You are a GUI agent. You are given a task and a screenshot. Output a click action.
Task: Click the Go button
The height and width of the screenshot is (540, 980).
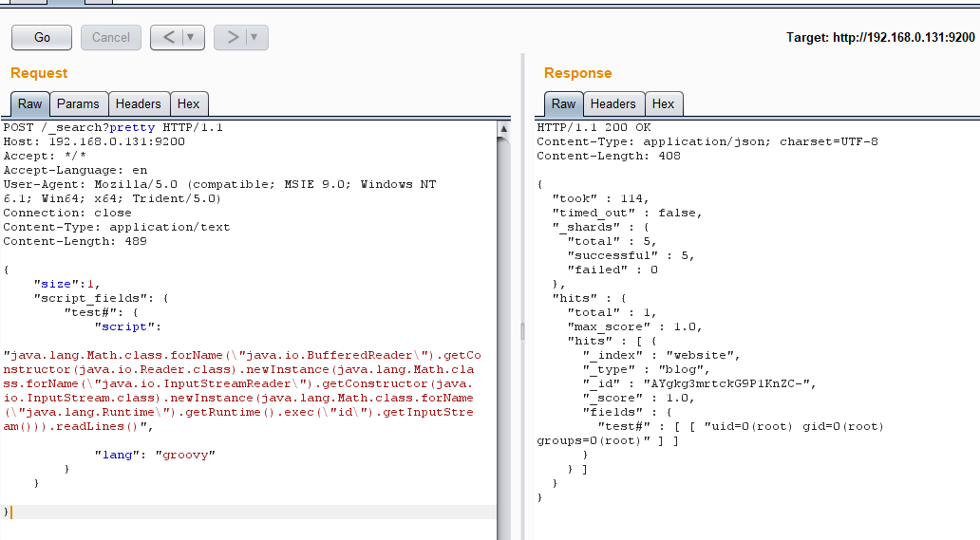[x=42, y=37]
